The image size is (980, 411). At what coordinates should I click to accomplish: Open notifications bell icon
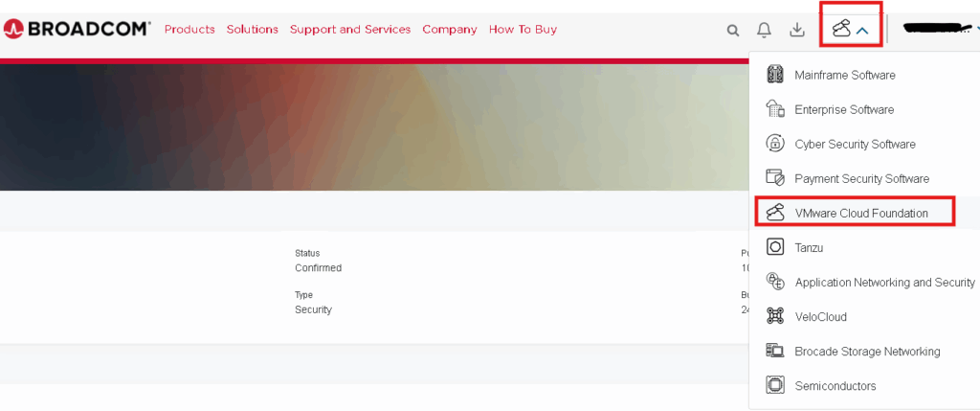tap(764, 30)
